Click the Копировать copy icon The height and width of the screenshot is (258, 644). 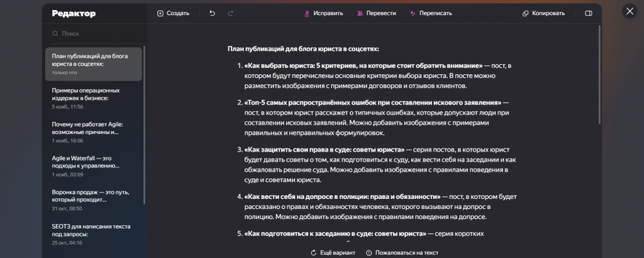(x=525, y=13)
